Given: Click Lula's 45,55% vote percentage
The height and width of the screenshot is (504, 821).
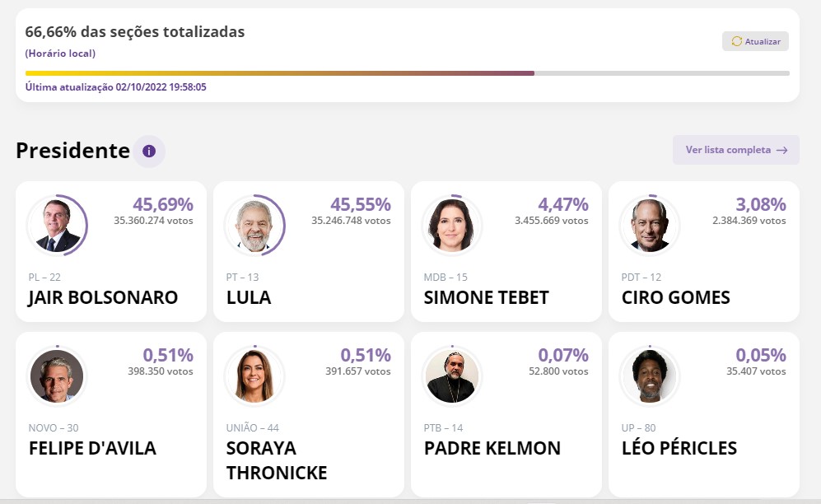Looking at the screenshot, I should 361,204.
